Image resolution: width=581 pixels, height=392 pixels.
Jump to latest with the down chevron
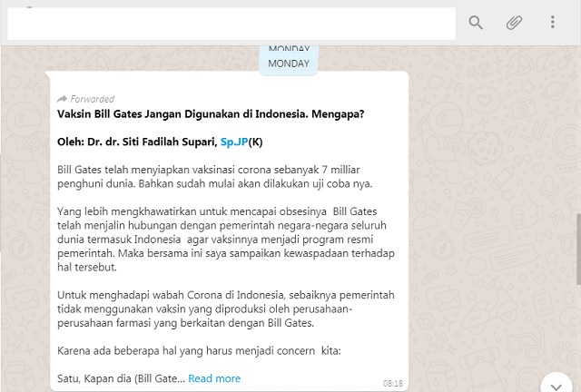pos(555,383)
